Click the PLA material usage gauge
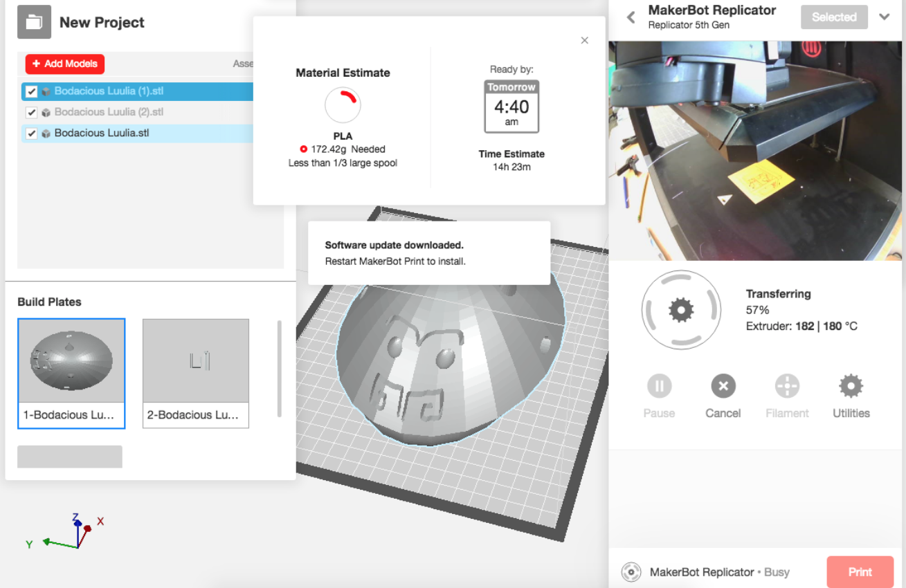This screenshot has width=906, height=588. (x=343, y=104)
